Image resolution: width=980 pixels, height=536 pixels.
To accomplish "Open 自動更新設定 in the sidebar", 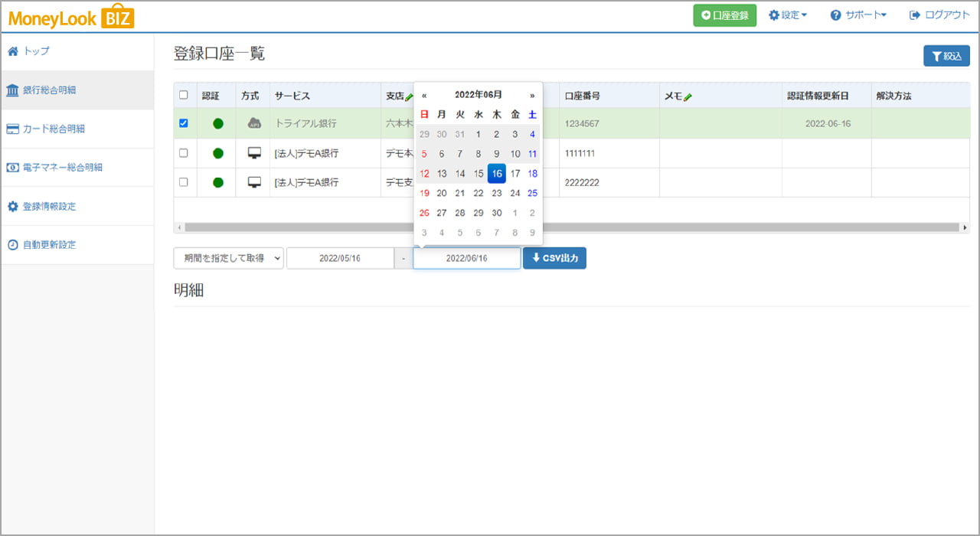I will pyautogui.click(x=77, y=245).
